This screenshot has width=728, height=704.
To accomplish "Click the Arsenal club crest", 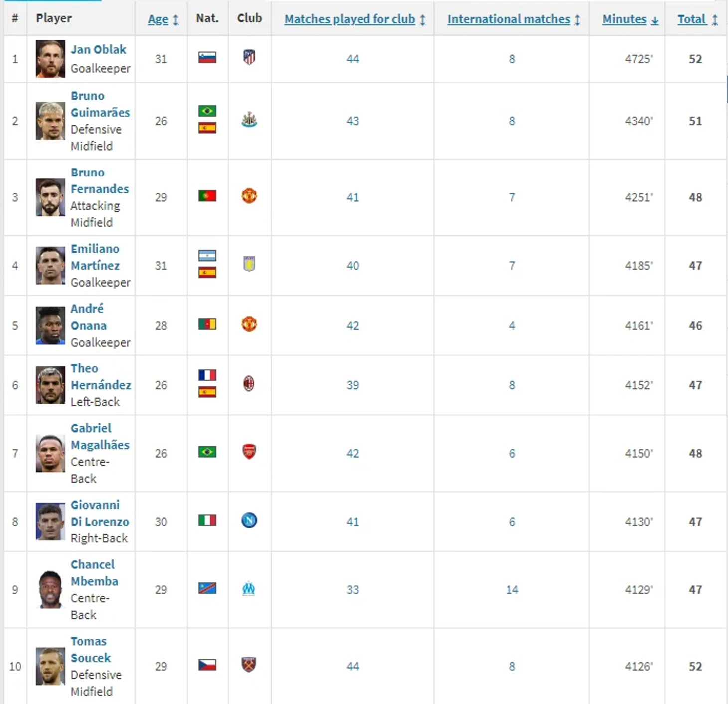I will pos(249,452).
